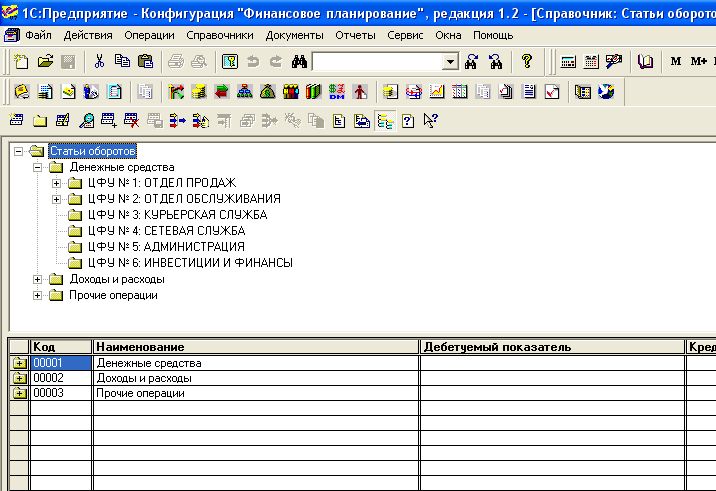
Task: Click the M+ memory add button
Action: tap(699, 61)
